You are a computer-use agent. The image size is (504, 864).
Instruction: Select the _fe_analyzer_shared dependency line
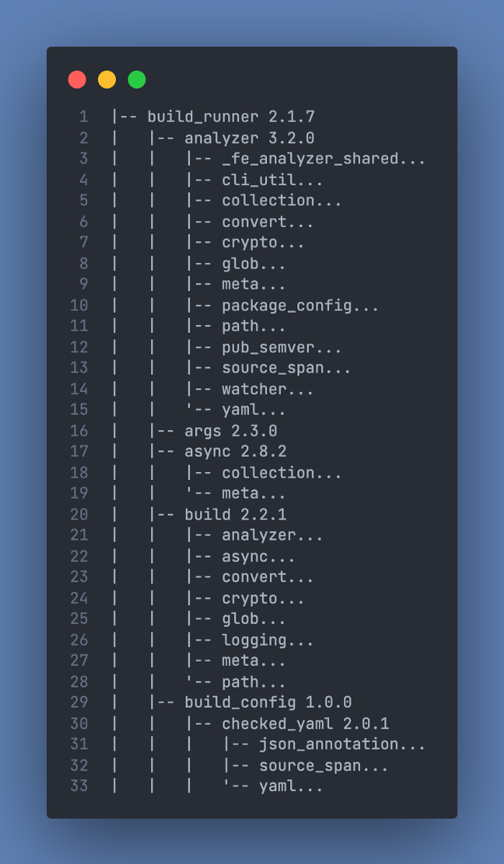coord(323,159)
